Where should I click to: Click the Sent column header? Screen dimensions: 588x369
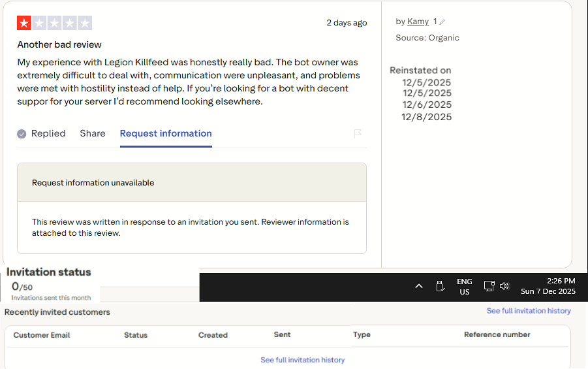tap(282, 334)
